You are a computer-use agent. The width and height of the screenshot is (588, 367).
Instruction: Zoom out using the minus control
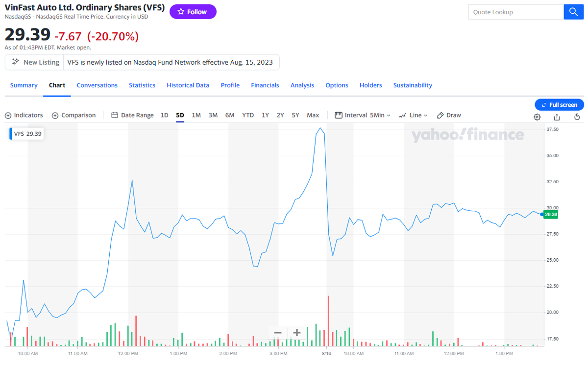(x=277, y=333)
